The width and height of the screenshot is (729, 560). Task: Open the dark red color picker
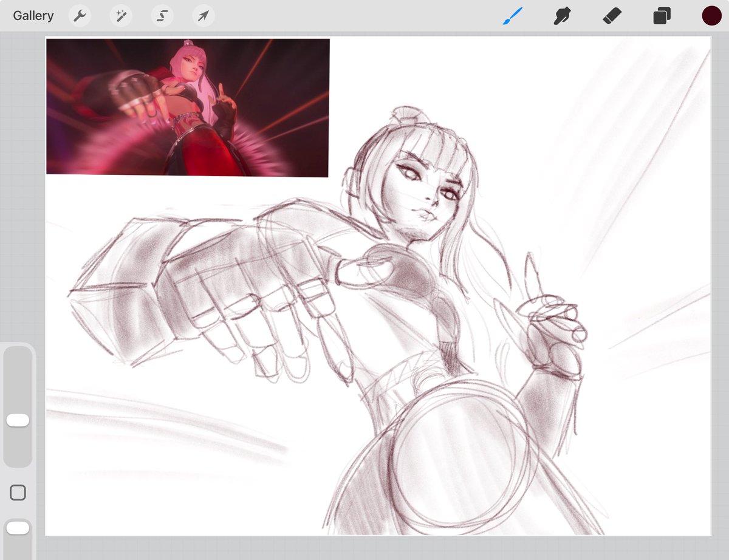click(711, 16)
